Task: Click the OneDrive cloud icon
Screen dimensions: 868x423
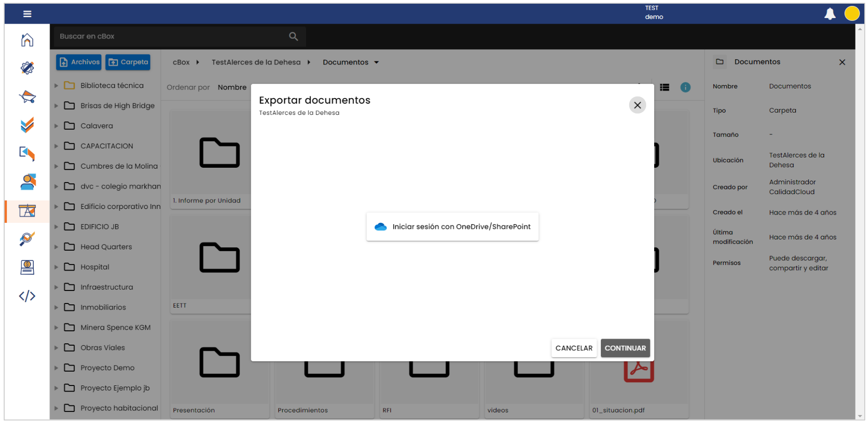Action: 381,227
